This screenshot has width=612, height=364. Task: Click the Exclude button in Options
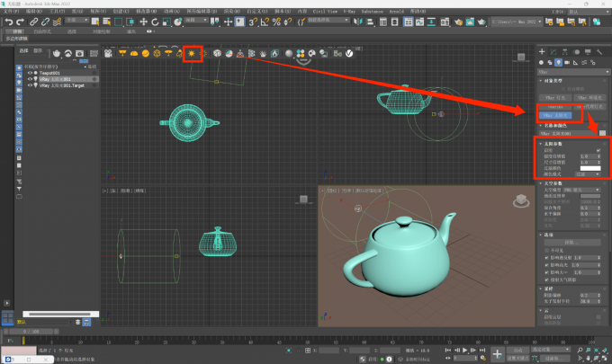572,243
